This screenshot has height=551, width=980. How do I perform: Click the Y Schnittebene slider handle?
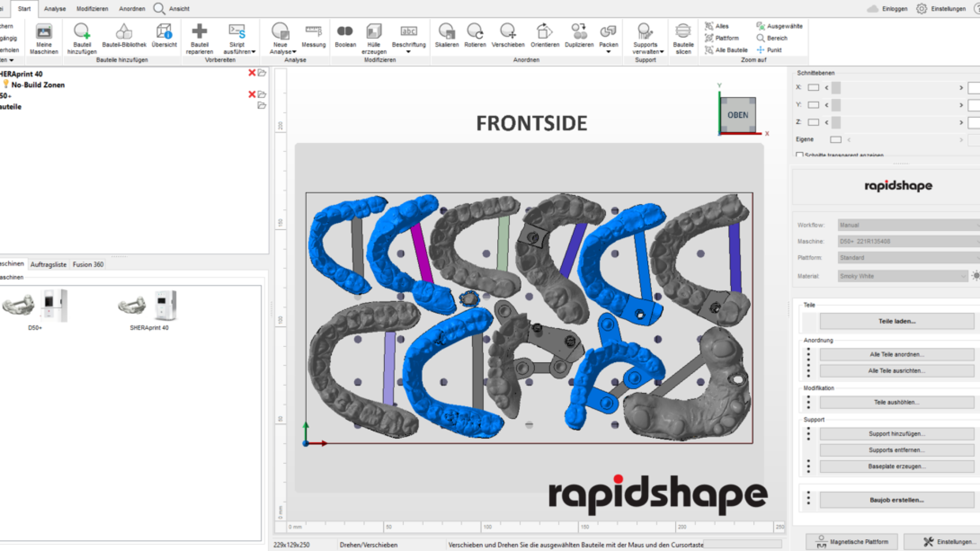pos(836,105)
